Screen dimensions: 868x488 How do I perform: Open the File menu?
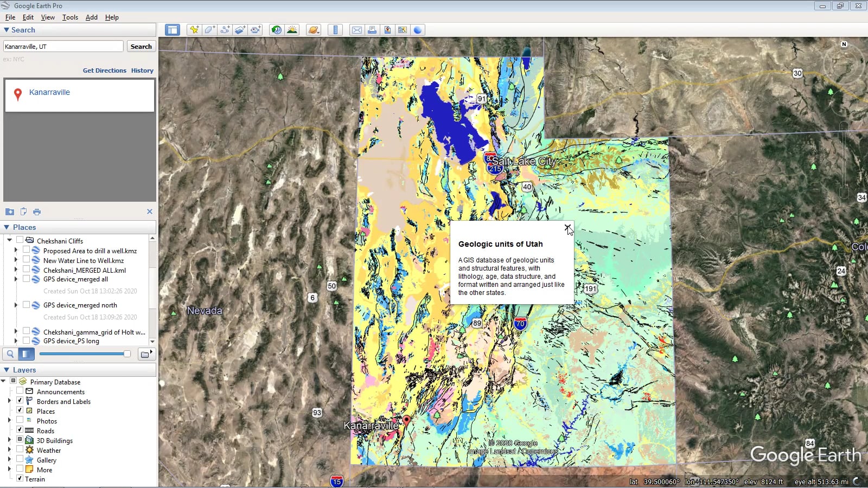(x=10, y=17)
